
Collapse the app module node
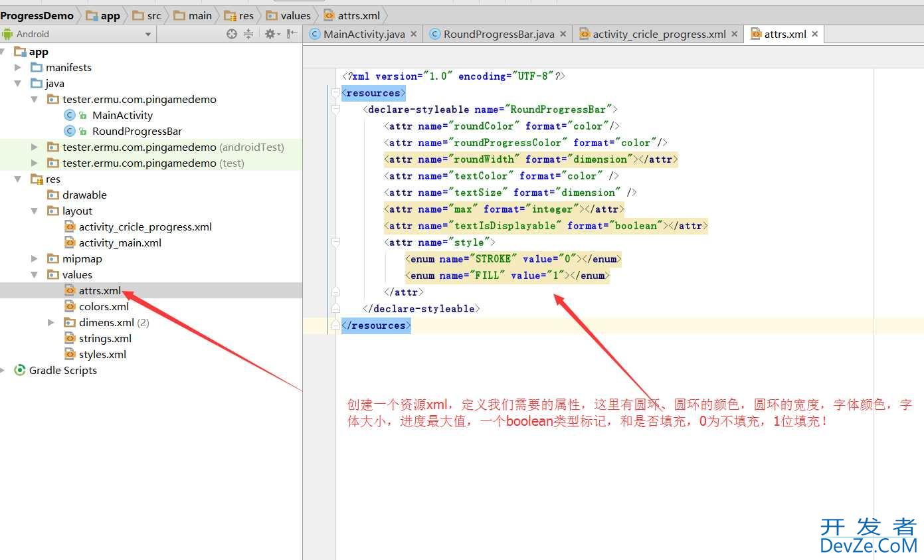[x=3, y=52]
